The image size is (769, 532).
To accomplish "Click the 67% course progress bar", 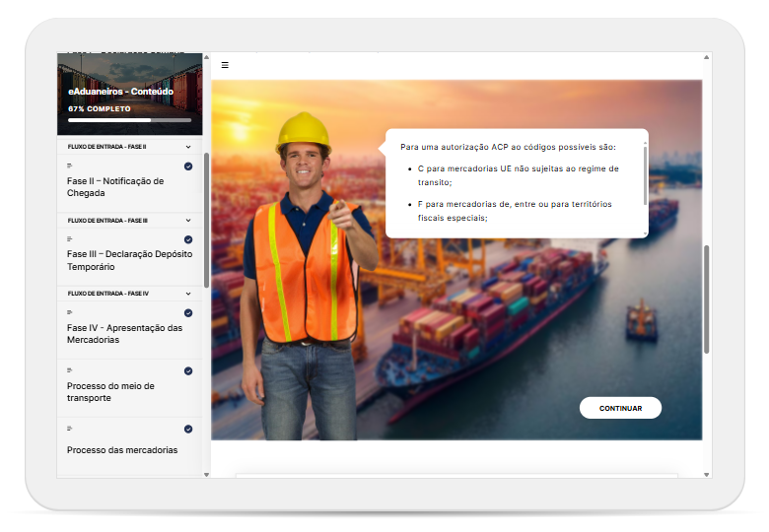I will [129, 120].
